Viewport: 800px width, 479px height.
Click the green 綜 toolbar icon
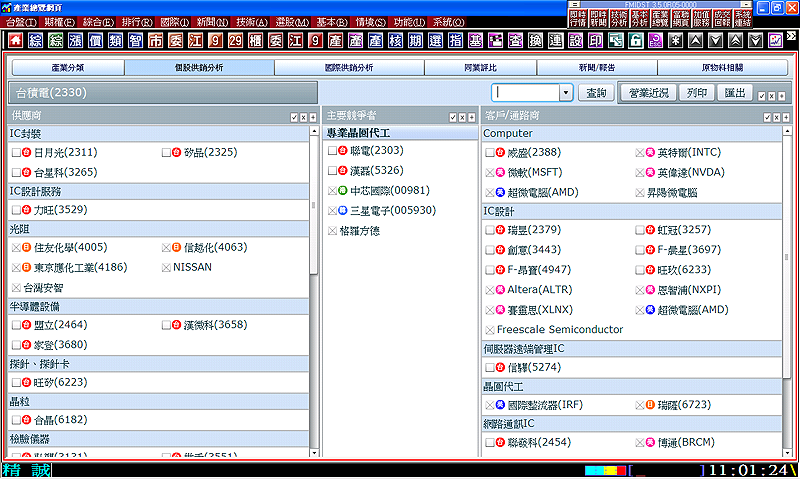pyautogui.click(x=55, y=40)
